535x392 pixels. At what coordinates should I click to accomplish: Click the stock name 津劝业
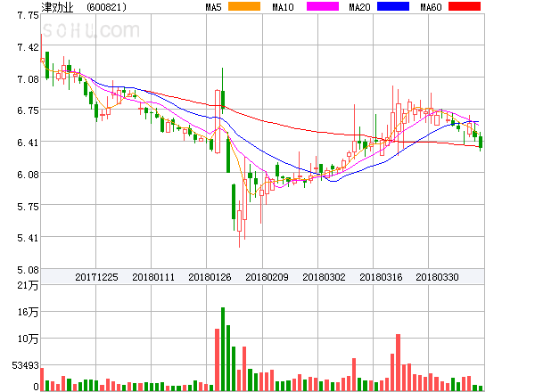coord(57,7)
